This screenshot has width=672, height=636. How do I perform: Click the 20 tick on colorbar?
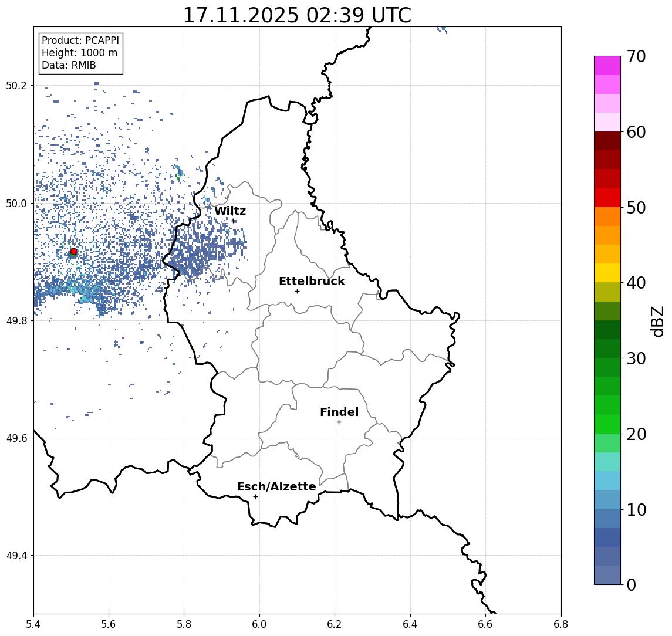tap(636, 434)
